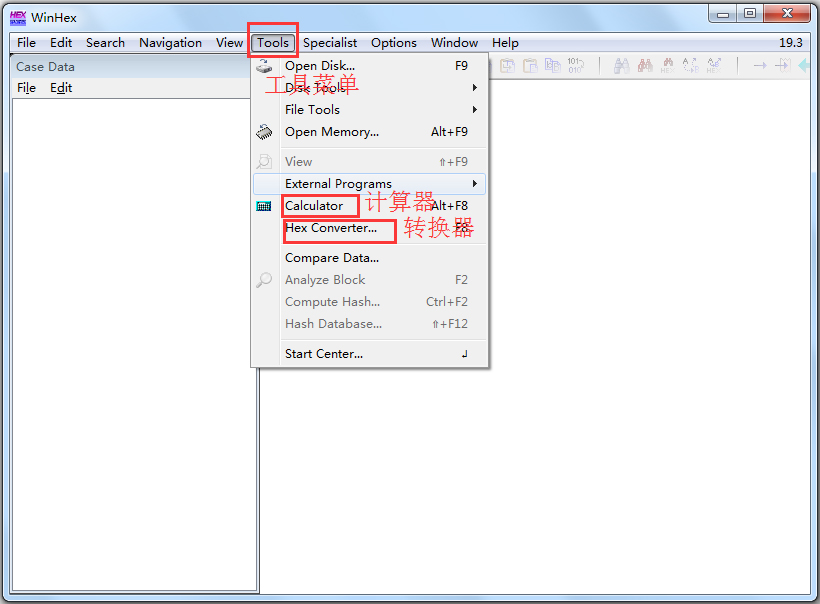Choose Start Center... menu entry
This screenshot has width=820, height=604.
pyautogui.click(x=370, y=354)
